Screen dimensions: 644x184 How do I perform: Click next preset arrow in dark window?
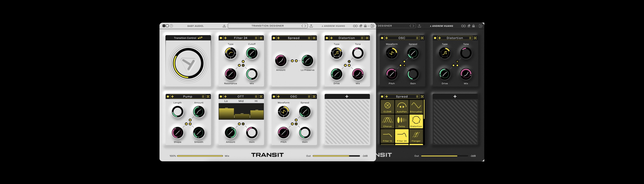(413, 26)
